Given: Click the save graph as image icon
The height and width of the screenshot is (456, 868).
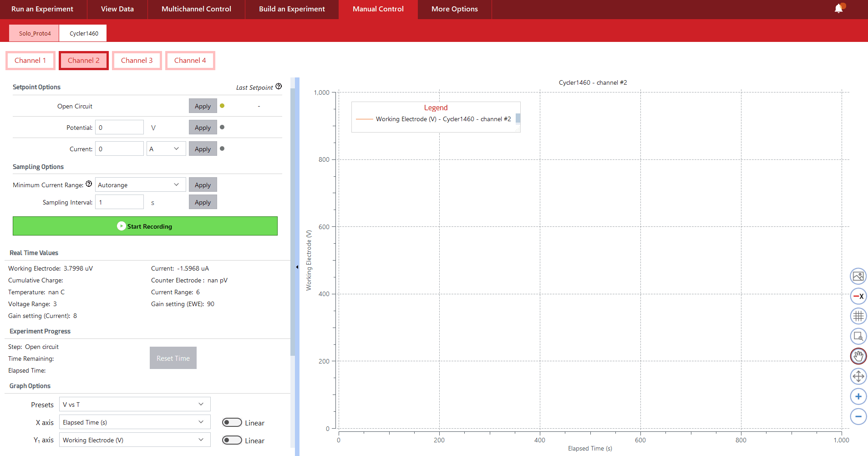Looking at the screenshot, I should pyautogui.click(x=858, y=276).
